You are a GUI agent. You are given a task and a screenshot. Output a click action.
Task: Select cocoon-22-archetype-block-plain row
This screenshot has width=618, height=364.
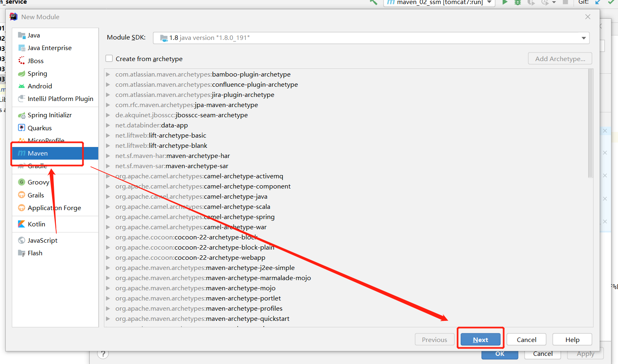pyautogui.click(x=346, y=248)
